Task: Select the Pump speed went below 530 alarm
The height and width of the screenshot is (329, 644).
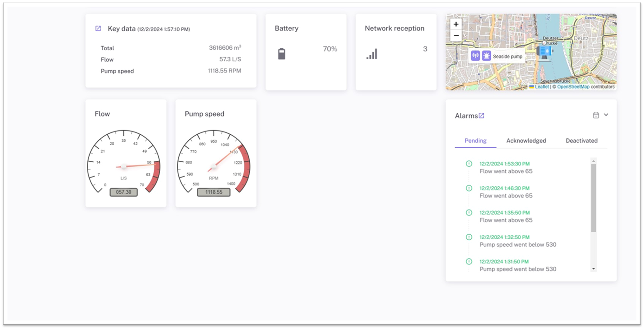Action: pyautogui.click(x=518, y=244)
